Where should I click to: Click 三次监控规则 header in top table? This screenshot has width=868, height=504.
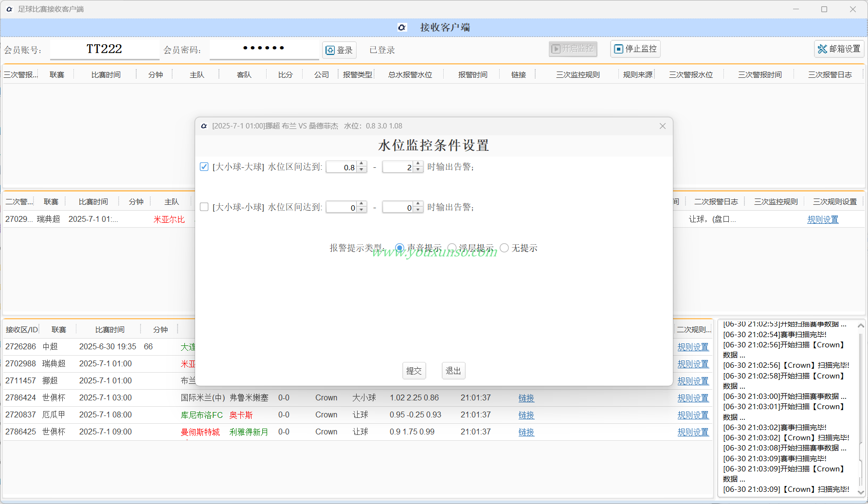578,74
